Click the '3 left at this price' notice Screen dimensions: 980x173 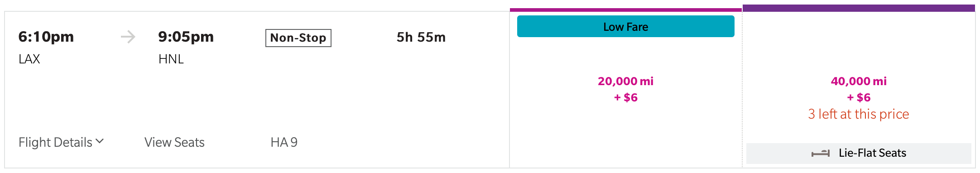(859, 114)
